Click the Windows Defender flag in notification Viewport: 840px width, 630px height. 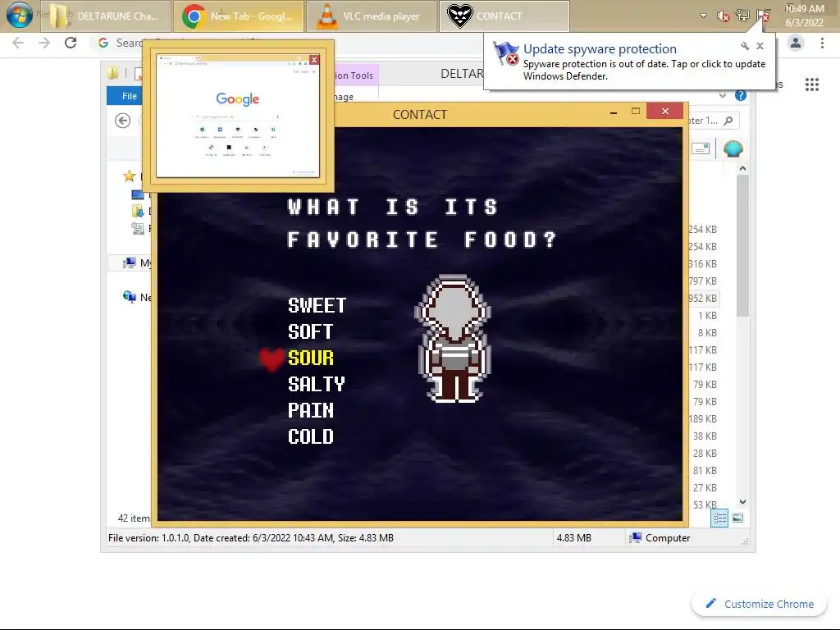coord(505,53)
